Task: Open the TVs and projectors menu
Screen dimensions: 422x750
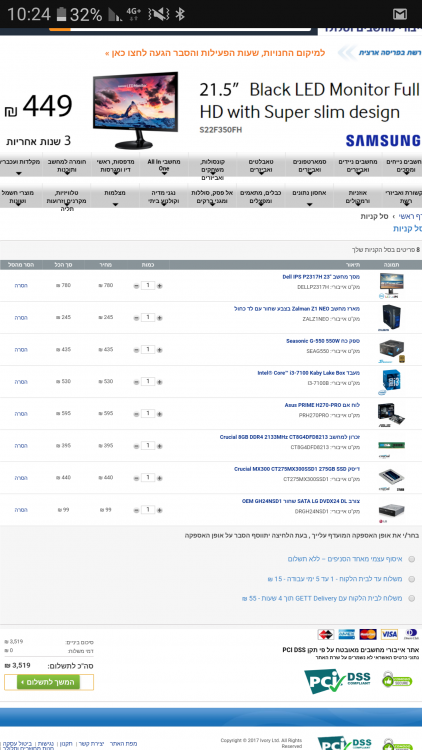Action: tap(67, 198)
